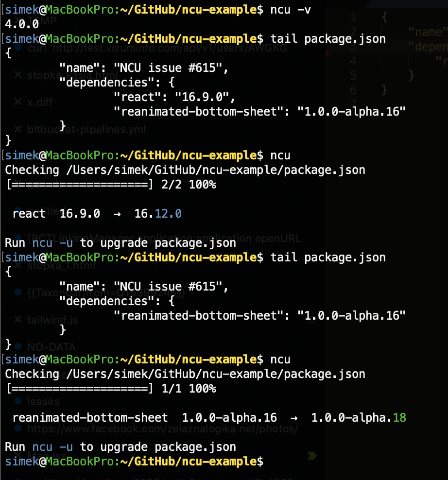The height and width of the screenshot is (480, 448).
Task: Click the 'Run ncu -u' hint above the final prompt
Action: coord(121,447)
